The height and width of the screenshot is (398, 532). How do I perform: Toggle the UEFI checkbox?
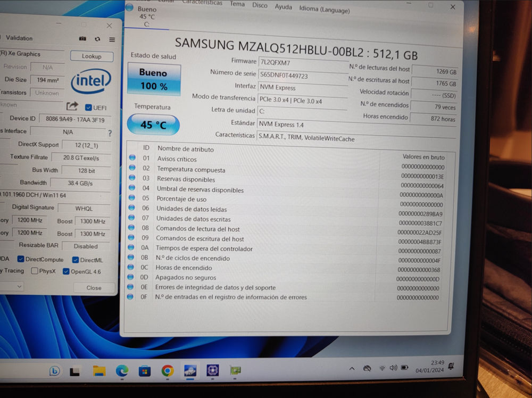click(88, 107)
